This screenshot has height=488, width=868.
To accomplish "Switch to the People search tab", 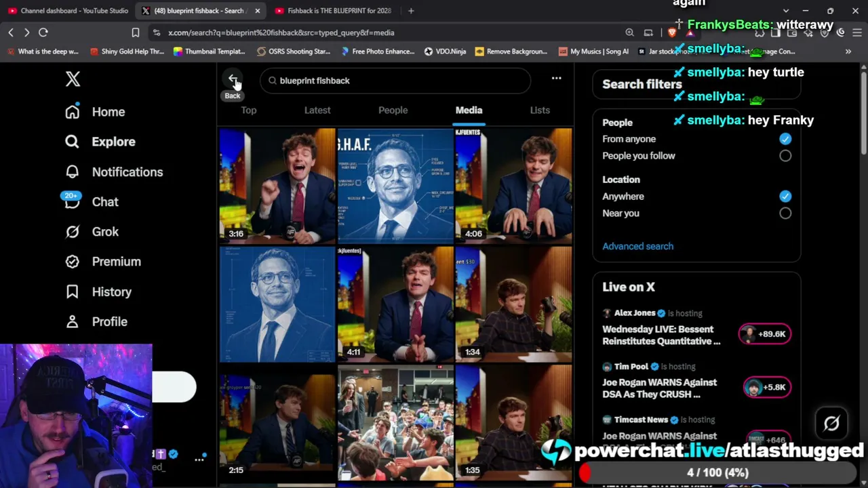I will [x=393, y=110].
